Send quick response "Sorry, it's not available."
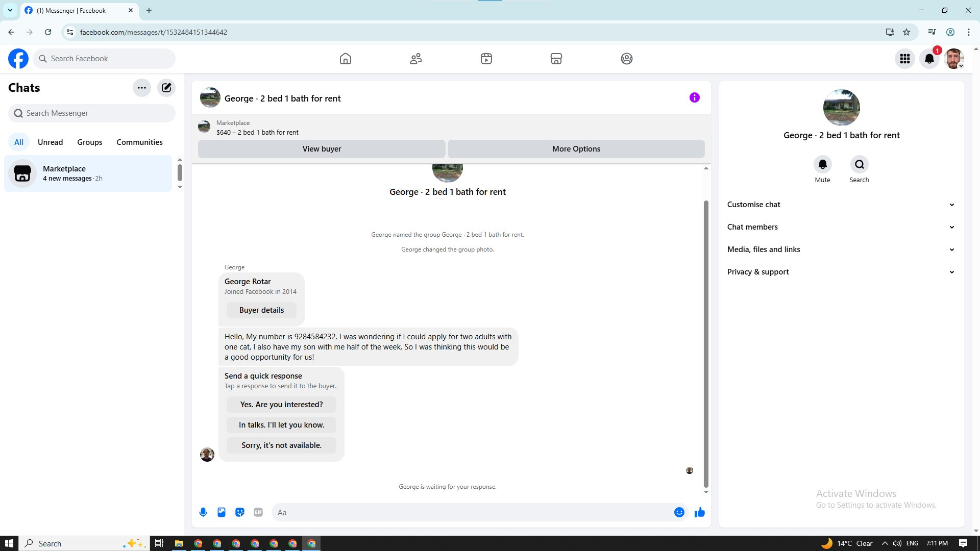 point(281,445)
